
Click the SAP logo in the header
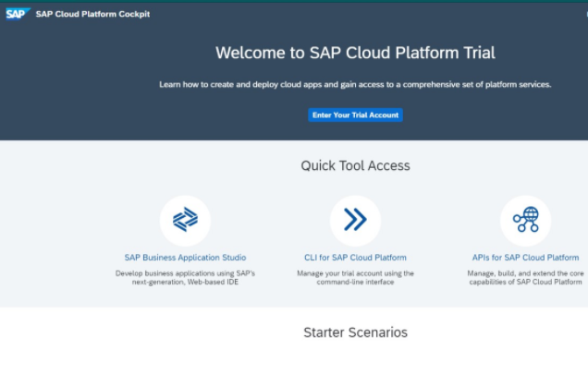click(x=18, y=14)
